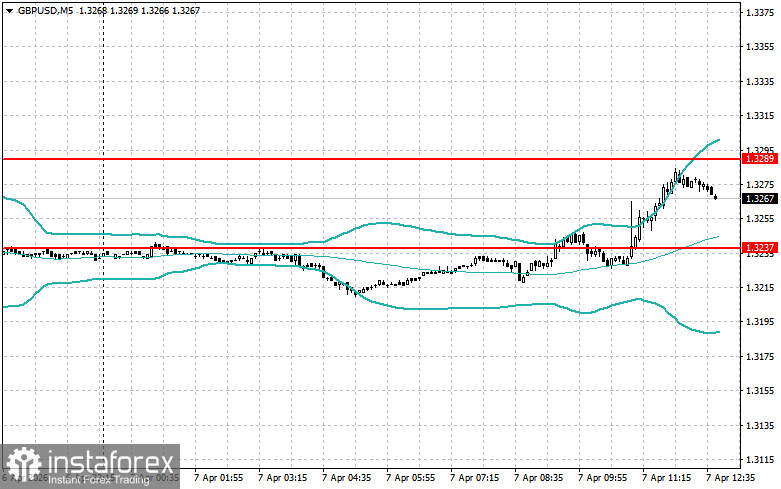Click the 7 Apr 01:55 time label
781x489 pixels.
[x=219, y=478]
